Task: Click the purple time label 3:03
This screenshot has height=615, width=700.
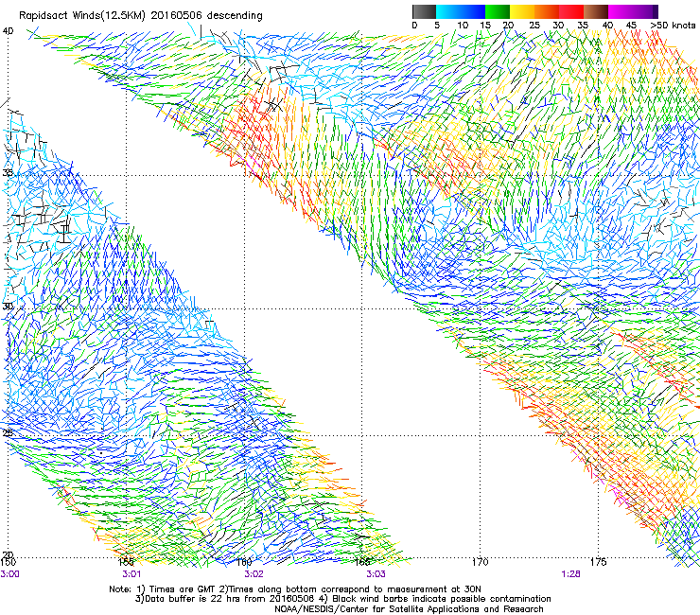Action: tap(376, 574)
